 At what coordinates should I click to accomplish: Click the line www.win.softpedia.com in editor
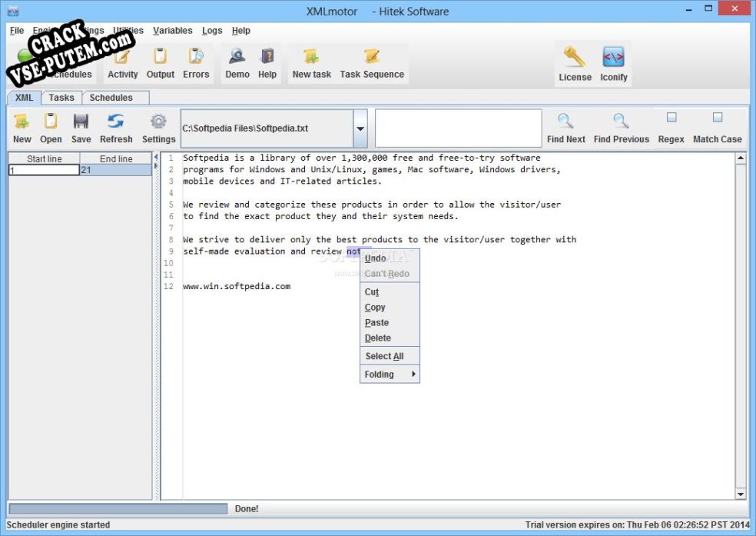(x=237, y=286)
